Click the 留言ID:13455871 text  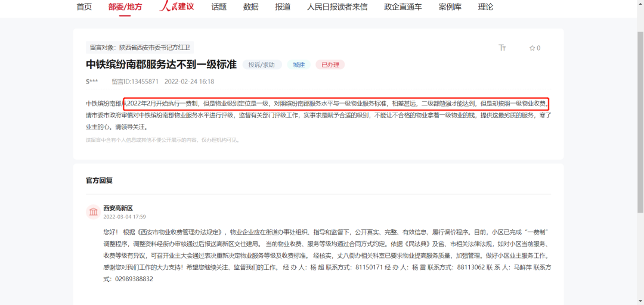tap(135, 81)
